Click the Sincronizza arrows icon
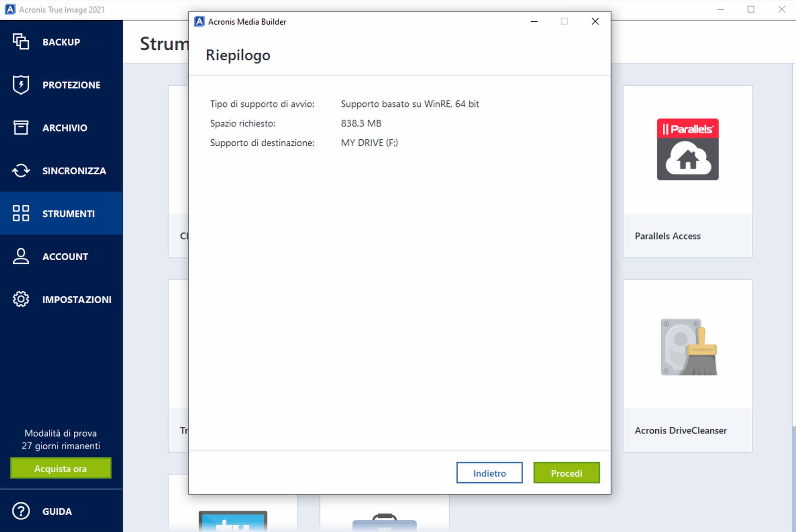 click(x=21, y=170)
